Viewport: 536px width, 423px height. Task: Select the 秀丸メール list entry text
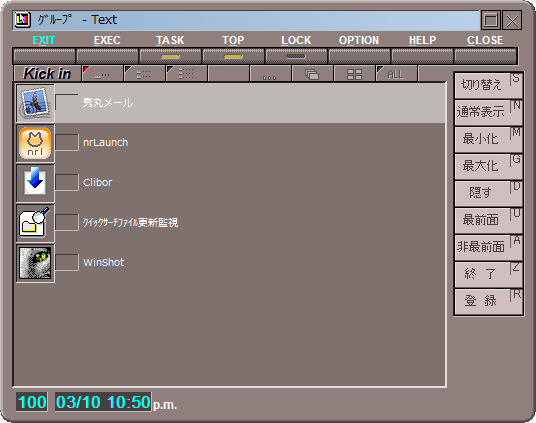pyautogui.click(x=108, y=103)
